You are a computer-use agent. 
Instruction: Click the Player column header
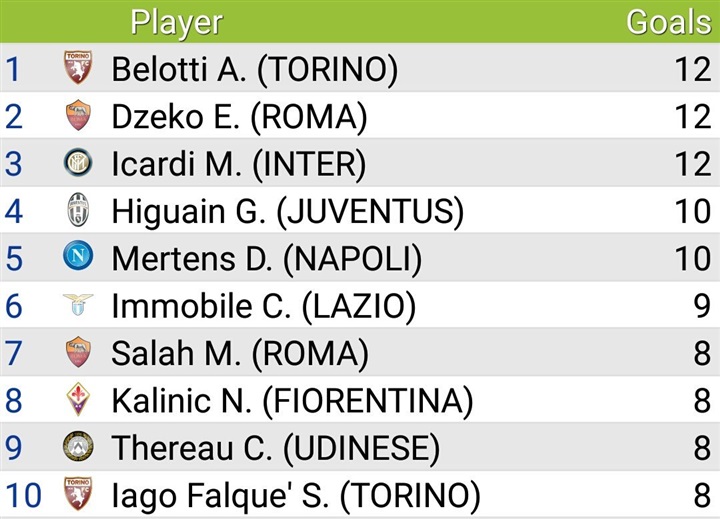176,21
